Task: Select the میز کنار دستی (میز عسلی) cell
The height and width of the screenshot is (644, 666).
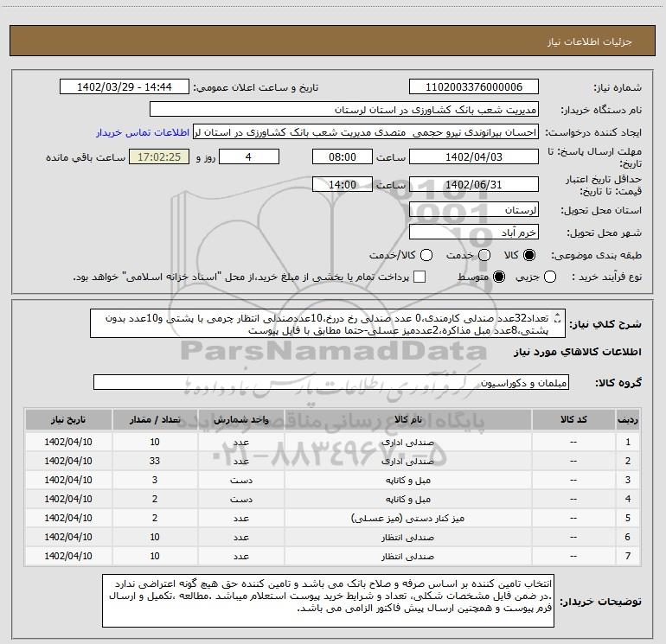Action: (407, 519)
